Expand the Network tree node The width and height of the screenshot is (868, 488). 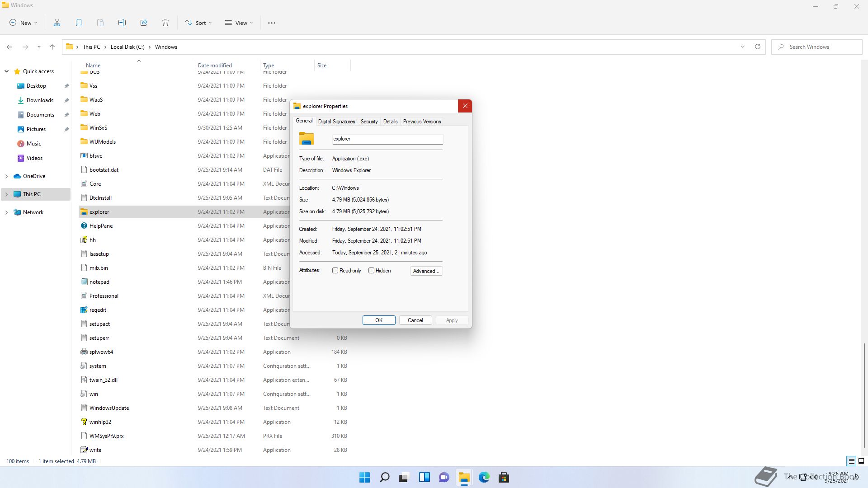[x=6, y=212]
